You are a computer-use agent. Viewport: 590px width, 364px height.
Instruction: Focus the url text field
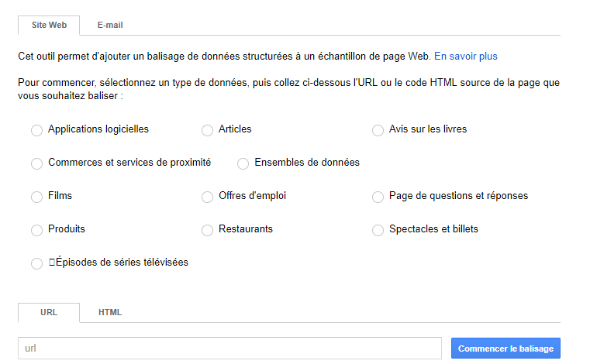coord(229,349)
